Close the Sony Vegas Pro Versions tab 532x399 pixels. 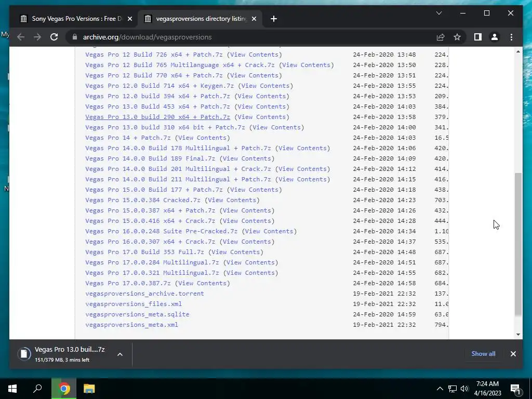pos(129,19)
